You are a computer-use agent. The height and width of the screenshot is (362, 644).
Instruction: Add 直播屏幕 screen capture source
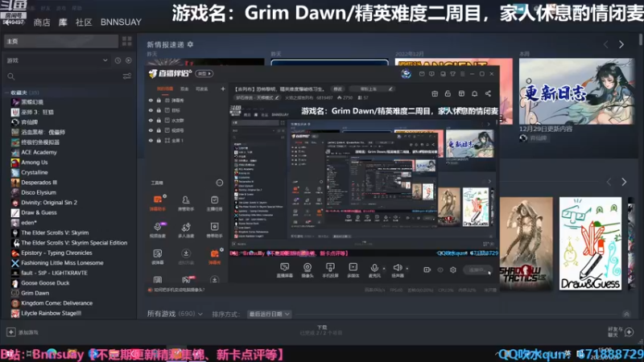285,270
